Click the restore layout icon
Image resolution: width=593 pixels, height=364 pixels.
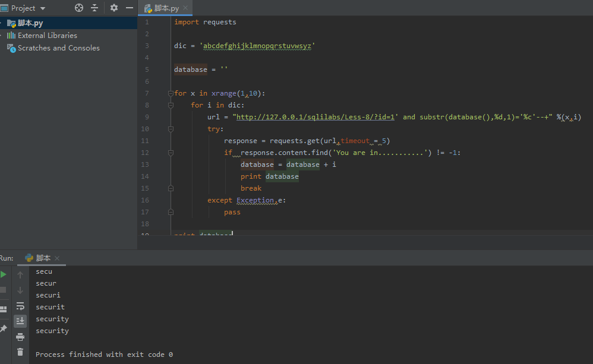[4, 309]
